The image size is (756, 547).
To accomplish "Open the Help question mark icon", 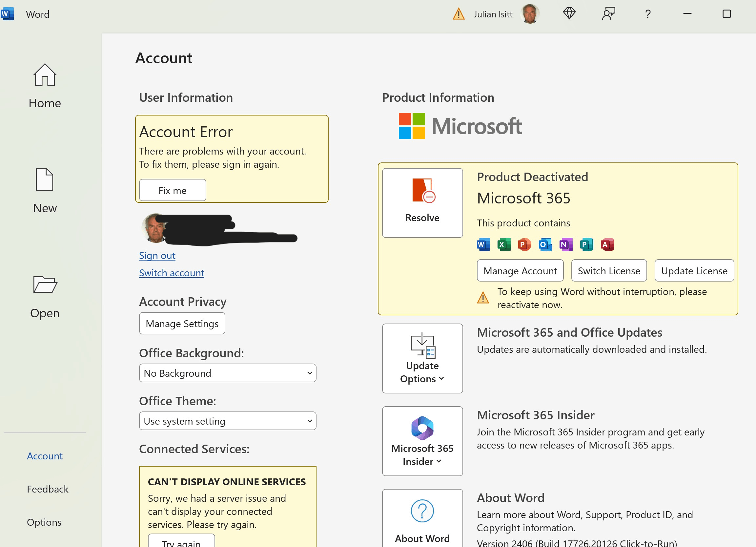I will click(x=648, y=14).
